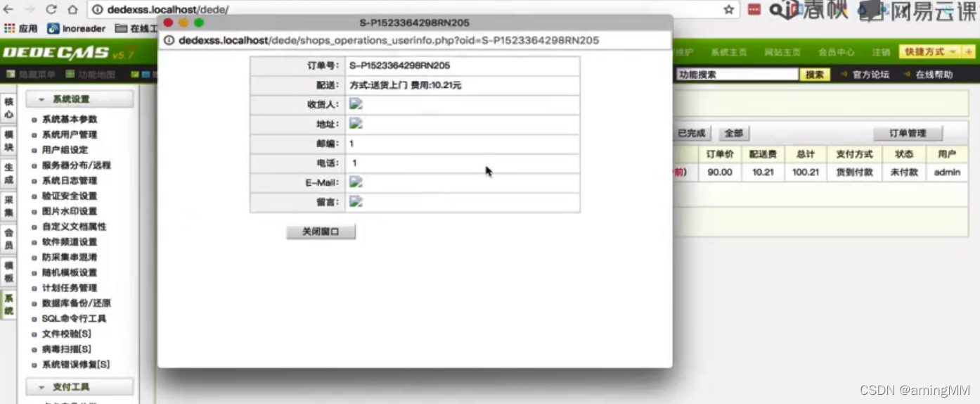980x404 pixels.
Task: Open 自定义文档属性 in the sidebar
Action: pos(74,227)
